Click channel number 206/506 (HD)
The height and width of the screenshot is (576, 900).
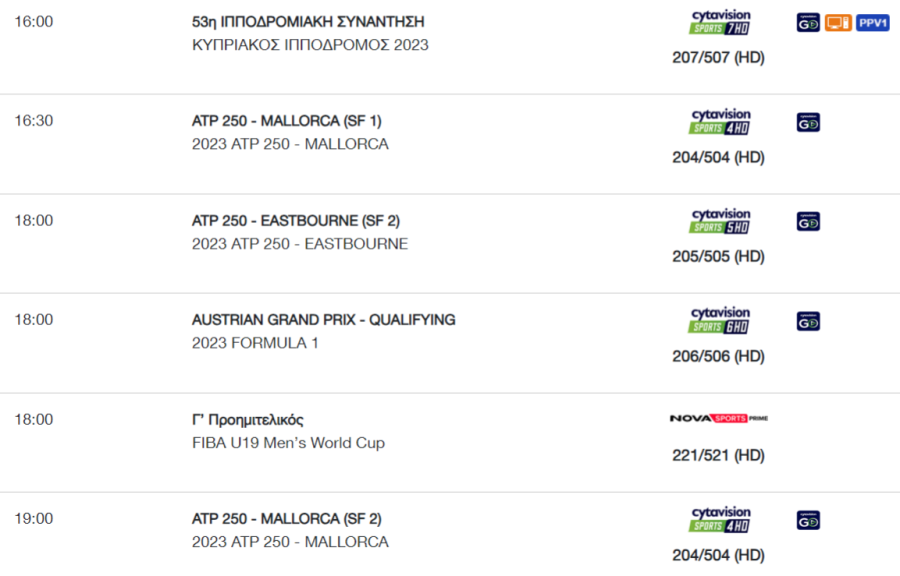[718, 356]
